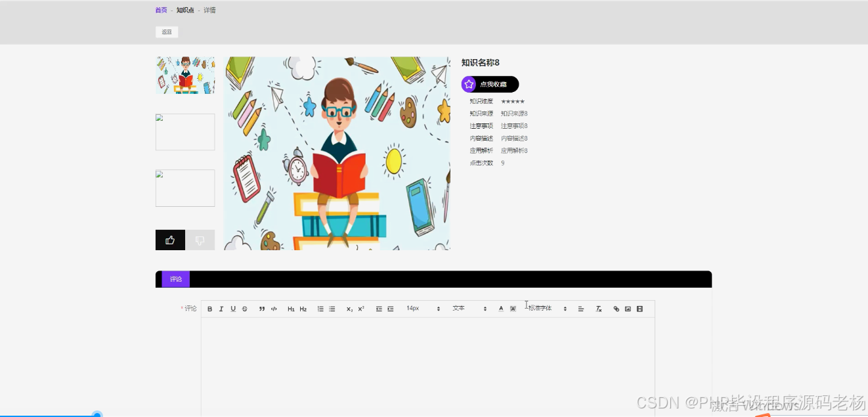The height and width of the screenshot is (417, 868).
Task: Insert a blockquote in the editor
Action: (x=262, y=309)
